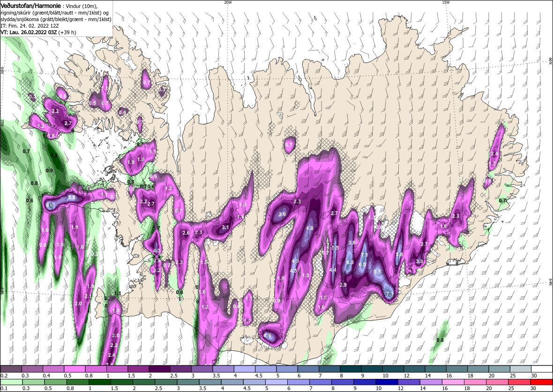Click the 2.9 precipitation value on the map
Viewport: 553px width, 392px height.
point(343,285)
